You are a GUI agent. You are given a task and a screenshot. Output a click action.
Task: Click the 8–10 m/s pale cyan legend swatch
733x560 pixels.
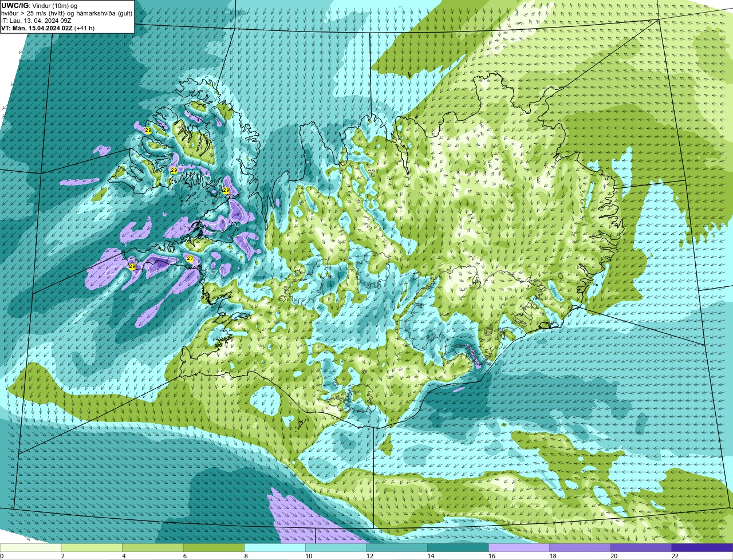(x=275, y=548)
